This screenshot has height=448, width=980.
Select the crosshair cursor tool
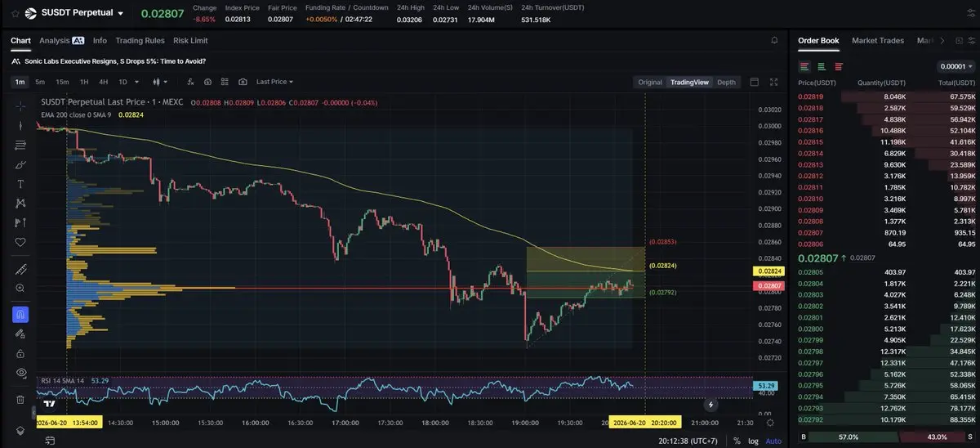pyautogui.click(x=20, y=106)
